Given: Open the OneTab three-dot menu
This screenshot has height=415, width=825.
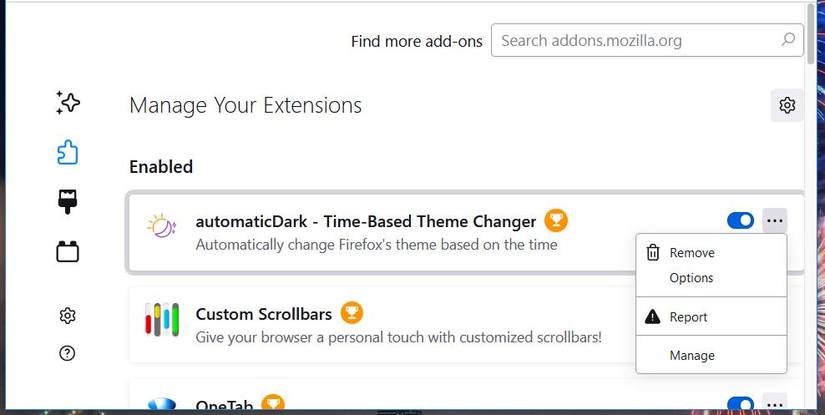Looking at the screenshot, I should click(775, 404).
